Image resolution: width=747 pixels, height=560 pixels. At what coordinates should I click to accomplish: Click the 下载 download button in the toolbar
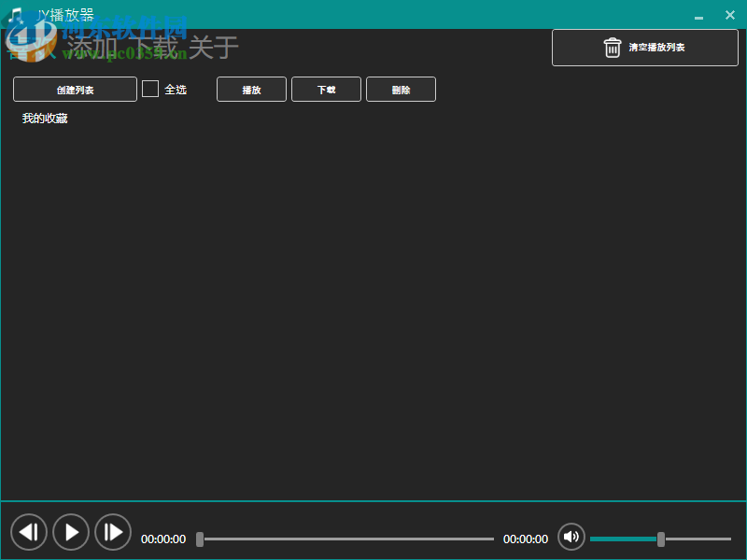pos(326,89)
